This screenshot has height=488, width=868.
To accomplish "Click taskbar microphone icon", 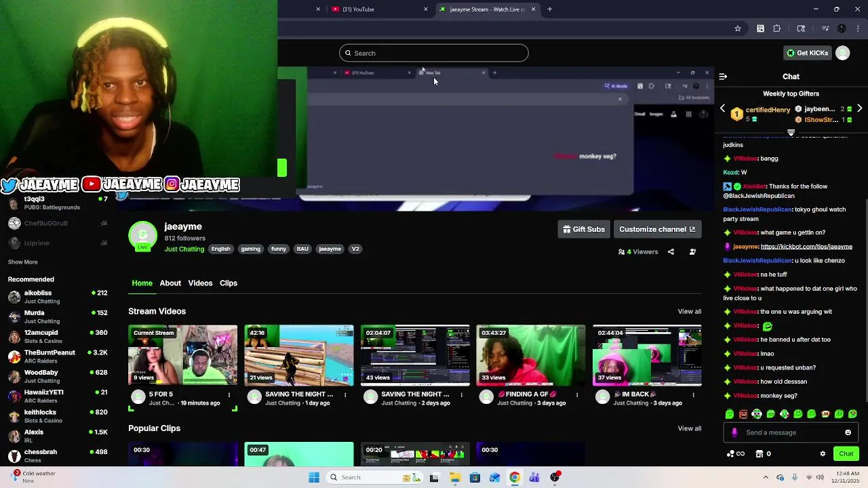I will click(794, 477).
